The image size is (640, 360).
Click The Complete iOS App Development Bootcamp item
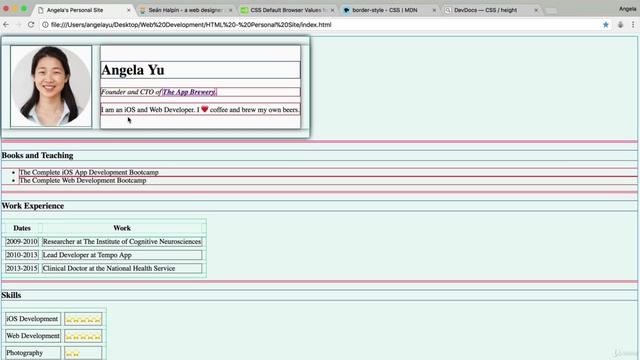pyautogui.click(x=89, y=172)
